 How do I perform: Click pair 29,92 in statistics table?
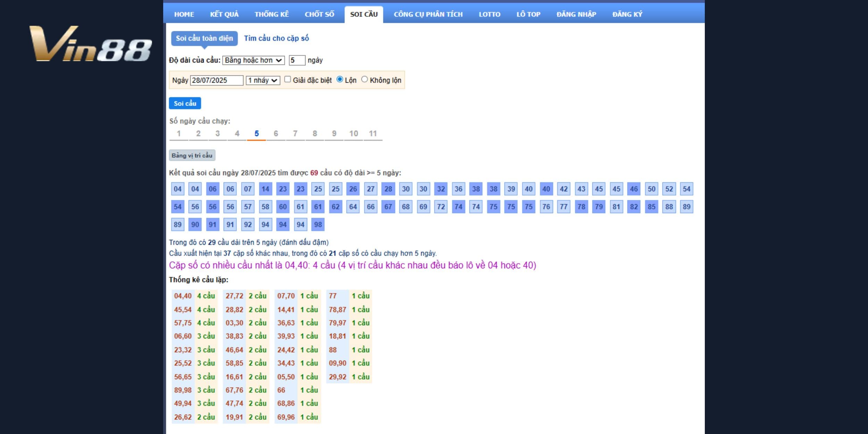(x=337, y=377)
